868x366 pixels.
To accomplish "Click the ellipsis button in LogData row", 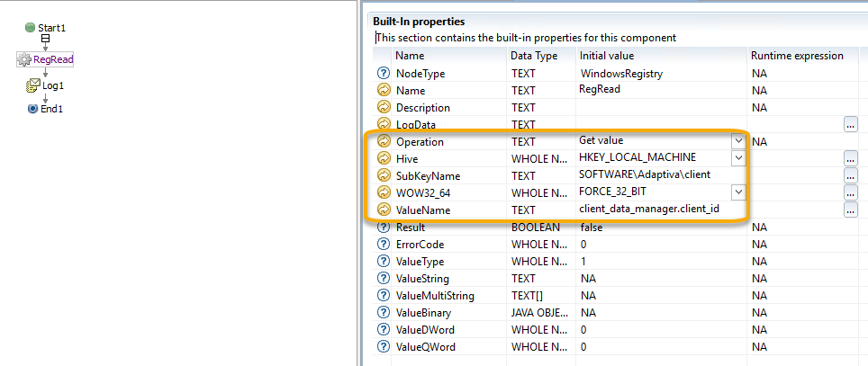I will 851,124.
